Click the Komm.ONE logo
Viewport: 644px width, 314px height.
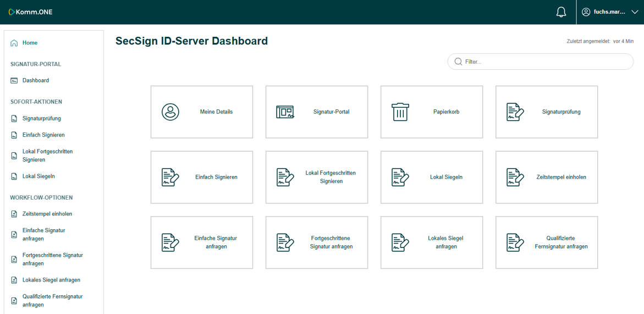(30, 12)
